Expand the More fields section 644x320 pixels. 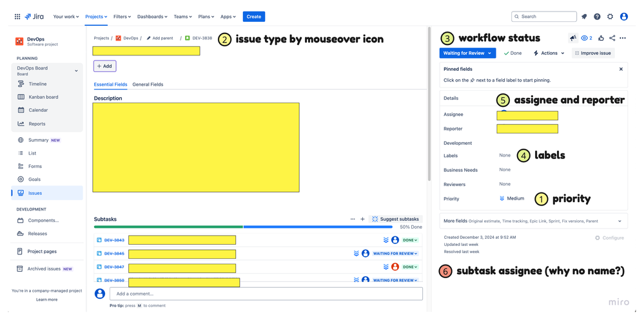pyautogui.click(x=533, y=221)
